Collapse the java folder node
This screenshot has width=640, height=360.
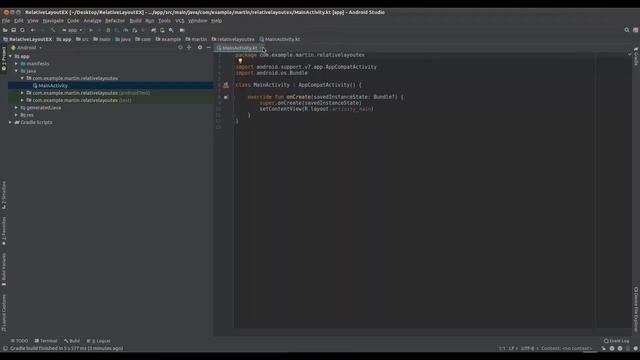coord(17,71)
